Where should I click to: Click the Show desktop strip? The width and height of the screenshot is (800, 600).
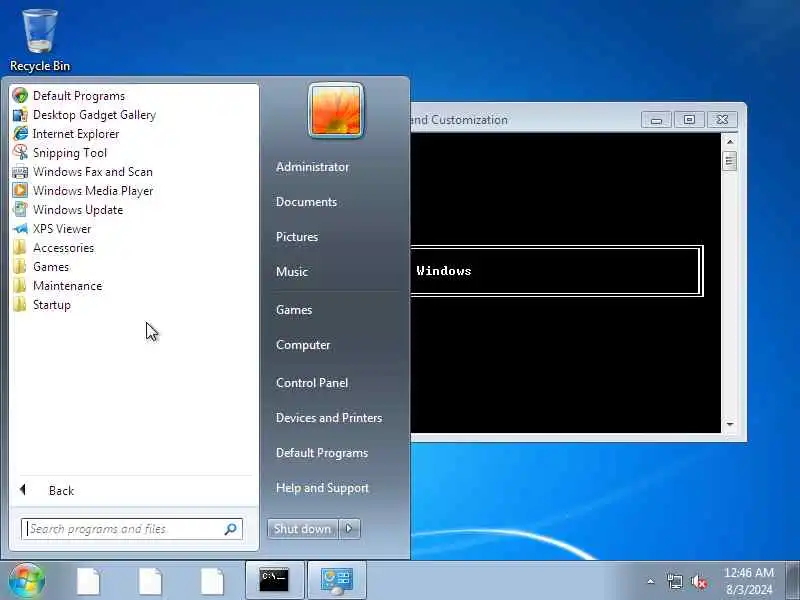click(x=793, y=581)
